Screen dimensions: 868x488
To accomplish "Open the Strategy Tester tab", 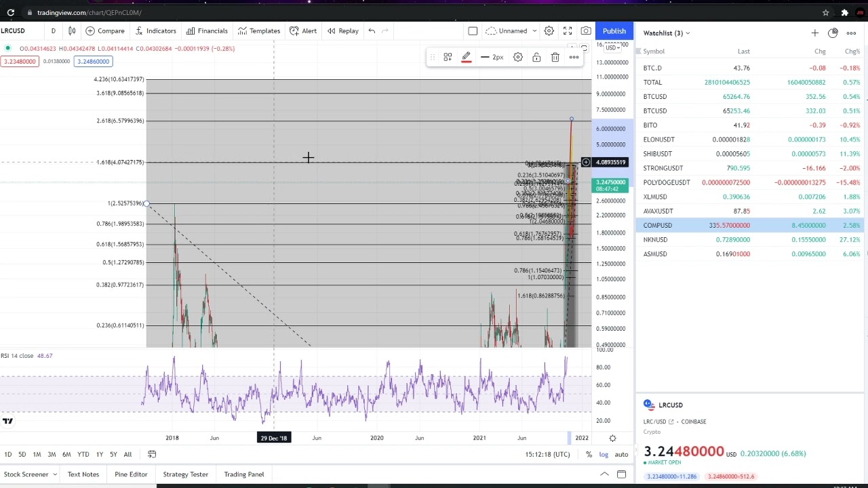I will 185,474.
